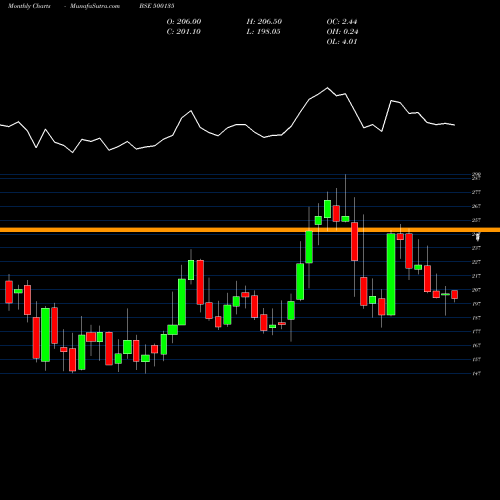
Task: Click the "BSE 500185" ticker label
Action: click(157, 6)
